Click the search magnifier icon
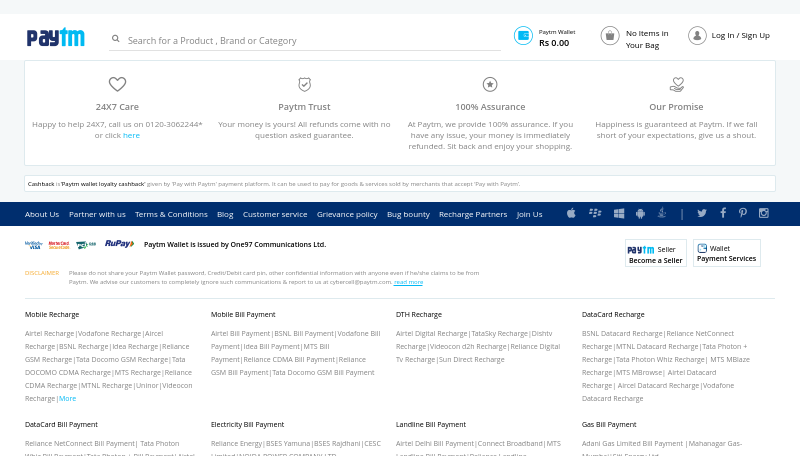Image resolution: width=800 pixels, height=456 pixels. tap(116, 39)
